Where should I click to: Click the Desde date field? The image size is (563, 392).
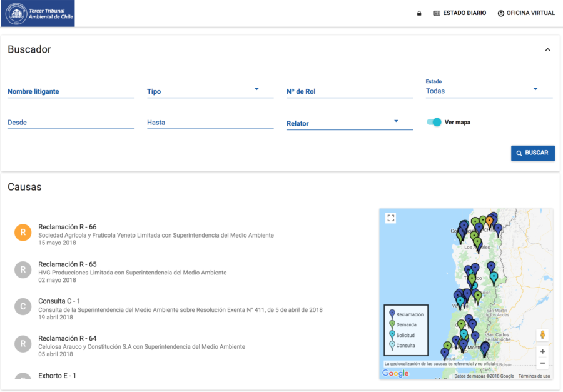pyautogui.click(x=71, y=123)
